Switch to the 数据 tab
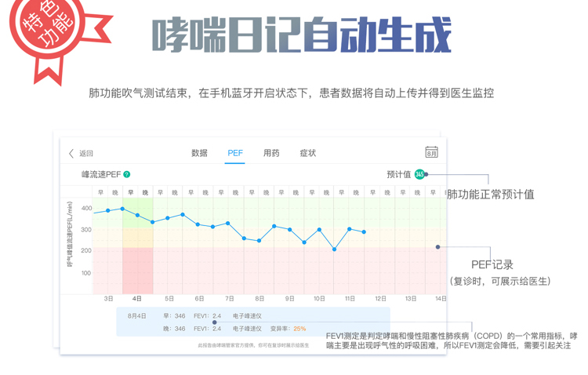Screen dimensions: 588x375 (x=199, y=153)
